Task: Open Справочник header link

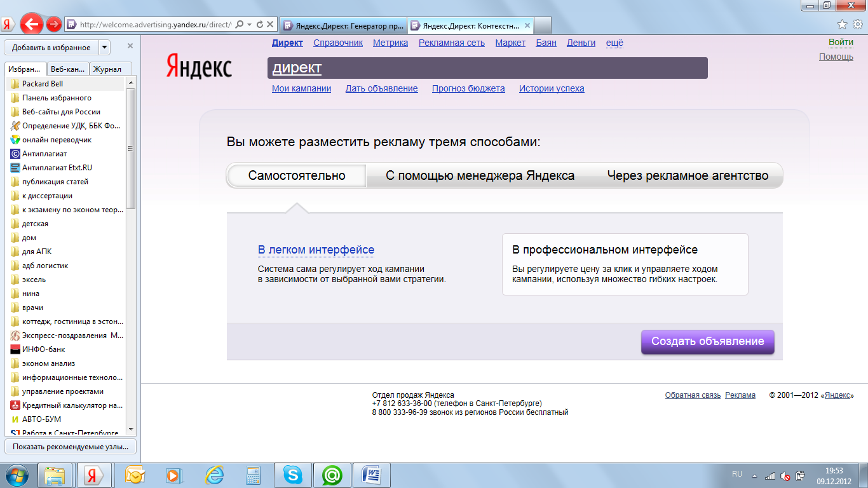Action: (338, 43)
